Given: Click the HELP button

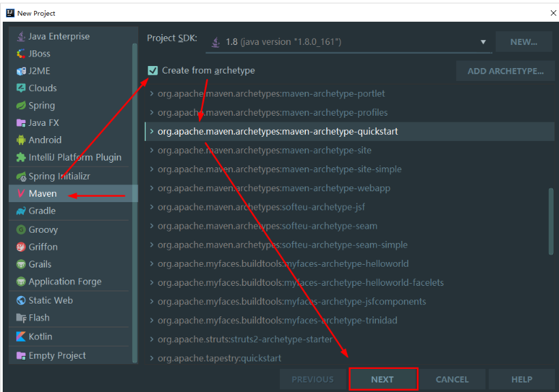Looking at the screenshot, I should 522,379.
